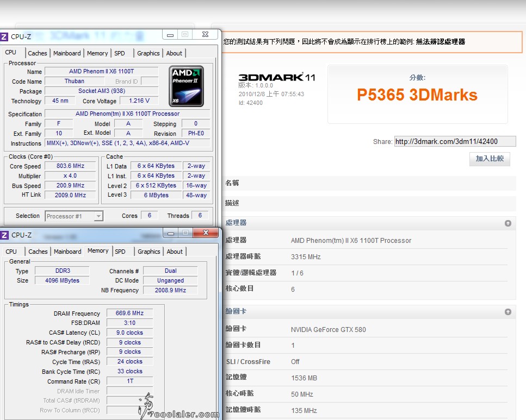Click the HT Link value "2009.0 MHz"
Viewport: 526px width, 420px height.
(71, 195)
